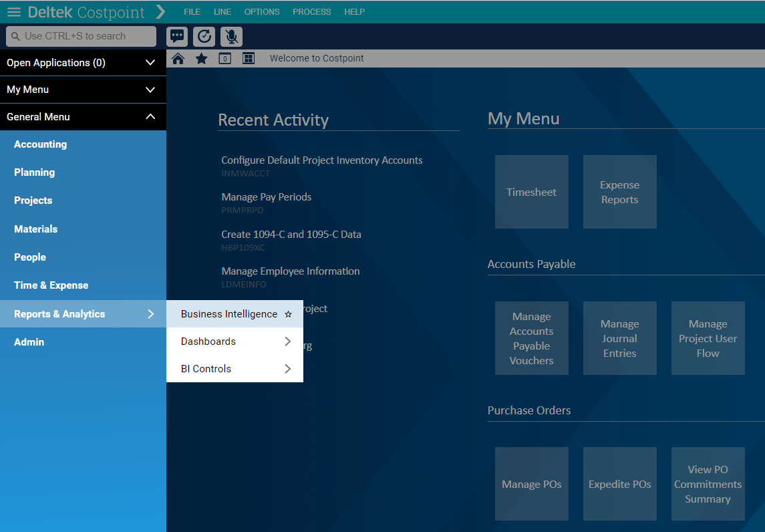This screenshot has width=765, height=532.
Task: Open the PROCESS menu
Action: [x=311, y=12]
